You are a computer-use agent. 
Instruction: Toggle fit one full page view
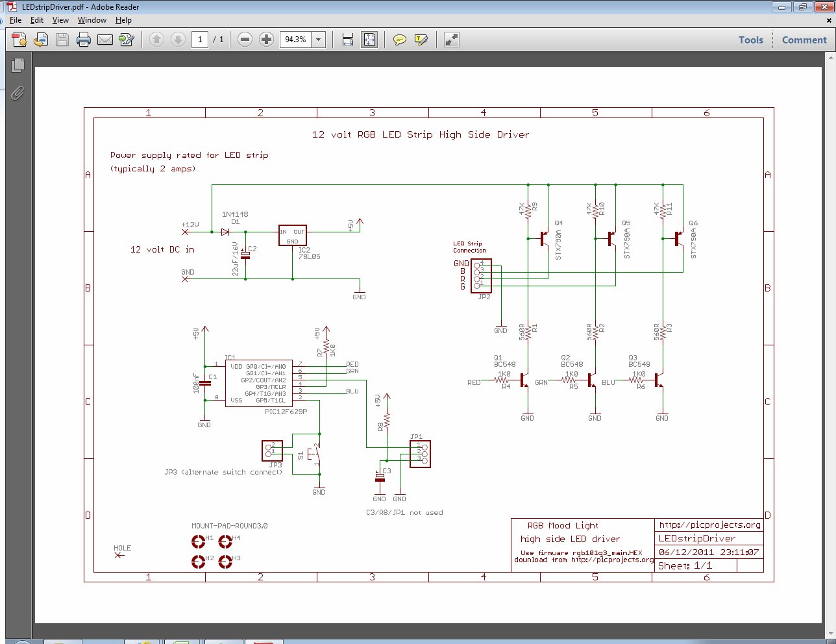click(x=369, y=40)
